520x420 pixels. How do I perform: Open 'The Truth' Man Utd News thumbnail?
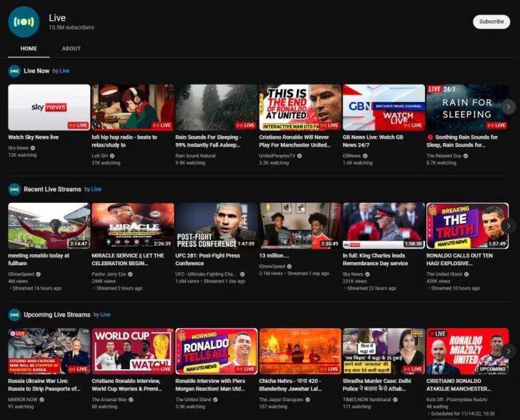tap(467, 226)
